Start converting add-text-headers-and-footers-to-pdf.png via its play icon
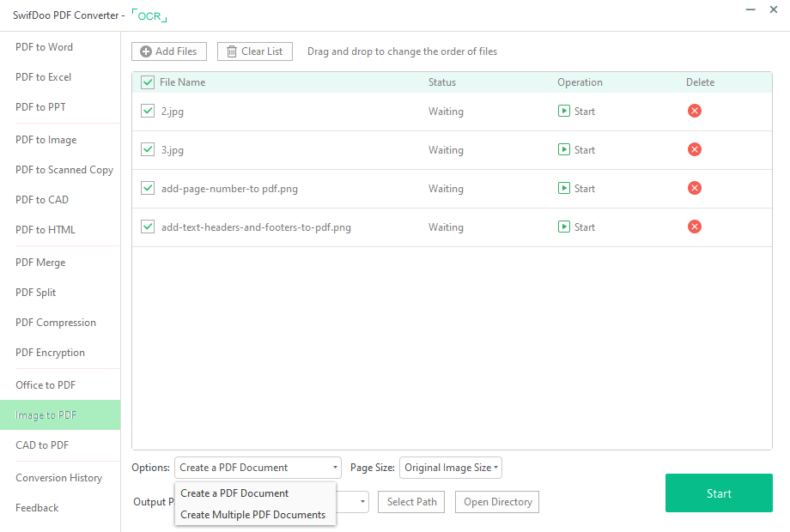This screenshot has height=532, width=790. (564, 227)
